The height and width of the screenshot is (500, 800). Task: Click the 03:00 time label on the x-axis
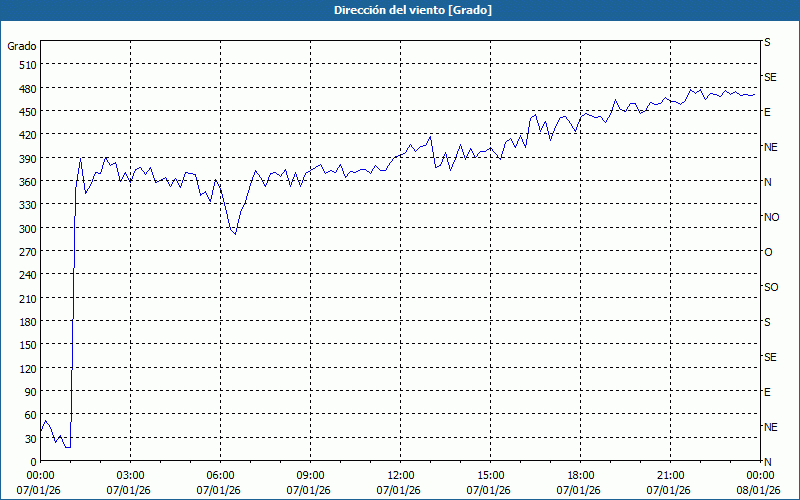[x=130, y=475]
